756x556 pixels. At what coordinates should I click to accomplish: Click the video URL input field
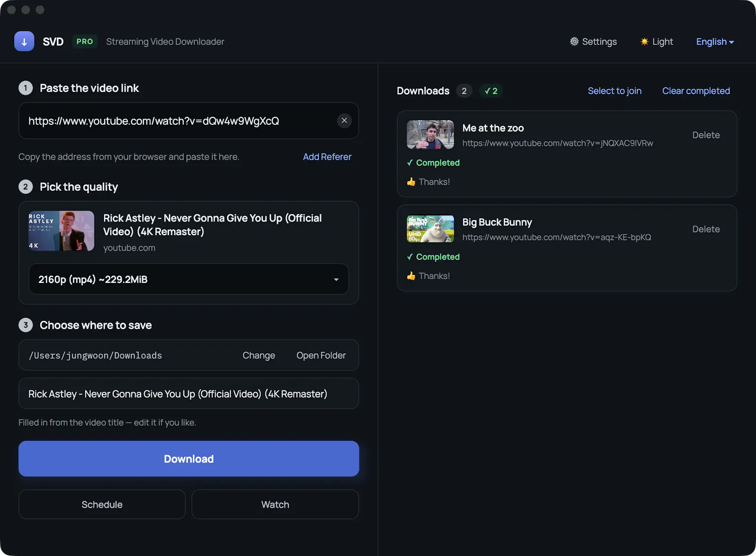[x=189, y=121]
